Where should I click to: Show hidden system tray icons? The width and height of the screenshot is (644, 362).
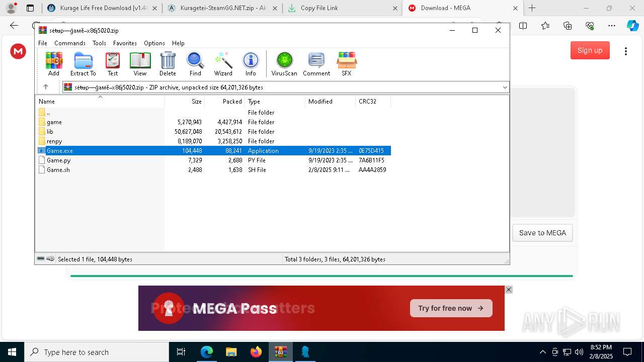tap(542, 352)
